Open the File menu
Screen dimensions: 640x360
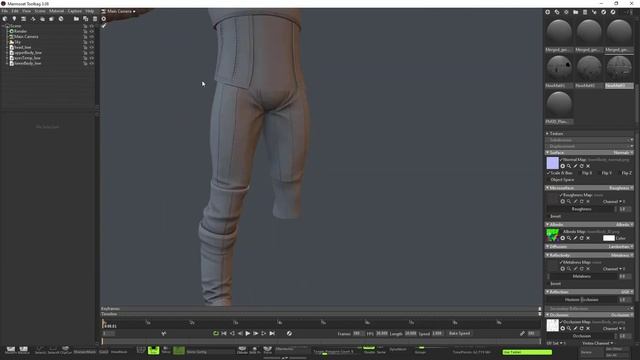click(x=4, y=11)
